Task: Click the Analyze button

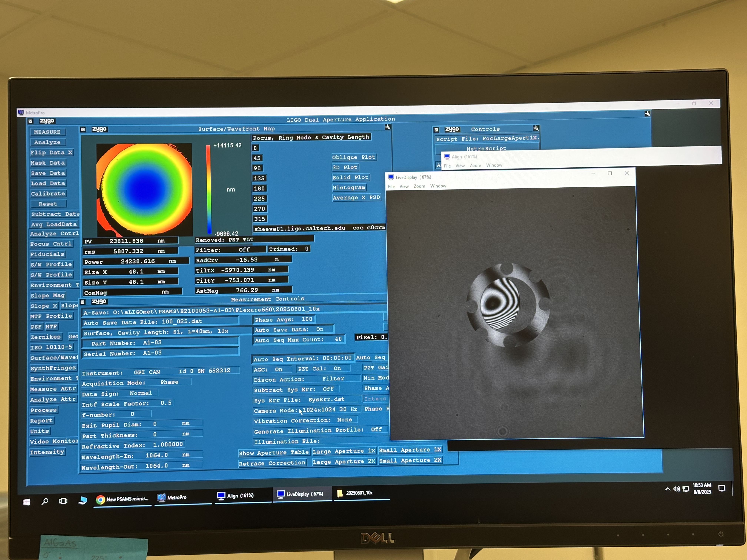Action: tap(47, 142)
